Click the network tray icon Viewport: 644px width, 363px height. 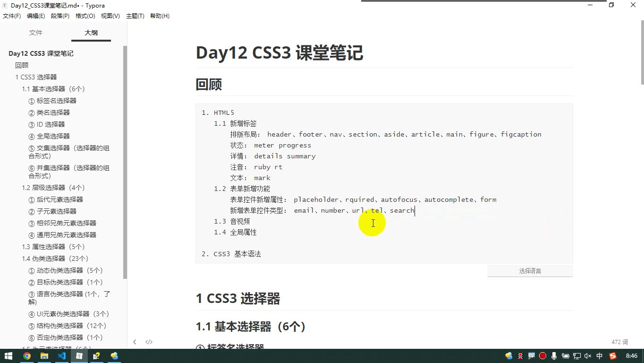576,356
